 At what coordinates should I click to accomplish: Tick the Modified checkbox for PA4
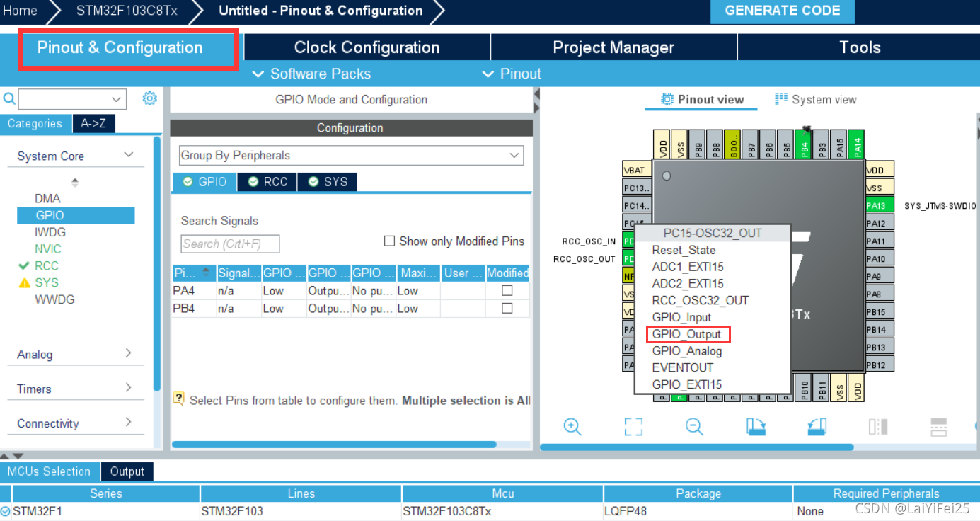click(507, 290)
